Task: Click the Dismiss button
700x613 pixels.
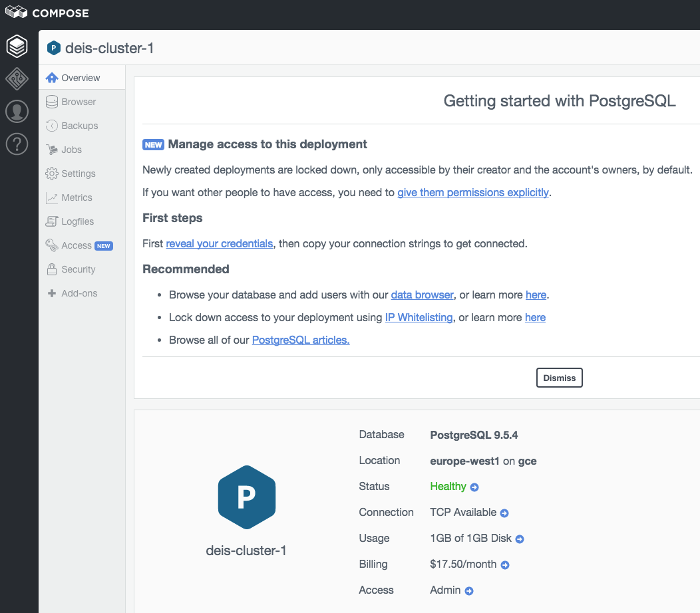Action: 559,378
